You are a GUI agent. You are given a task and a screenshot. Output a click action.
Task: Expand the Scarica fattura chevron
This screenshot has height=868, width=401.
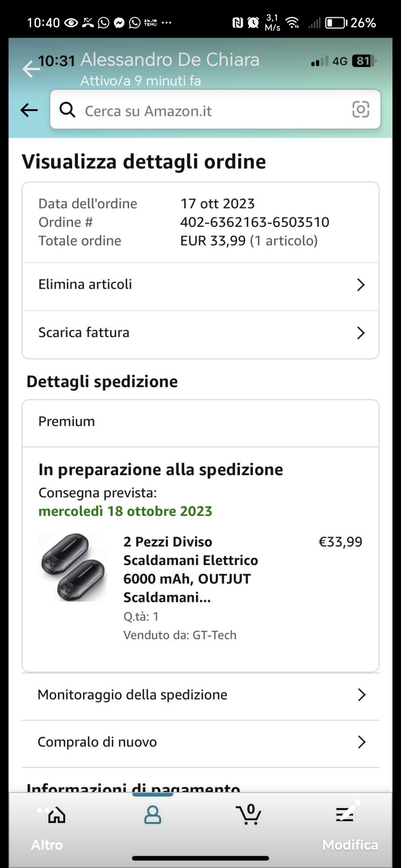pos(361,333)
